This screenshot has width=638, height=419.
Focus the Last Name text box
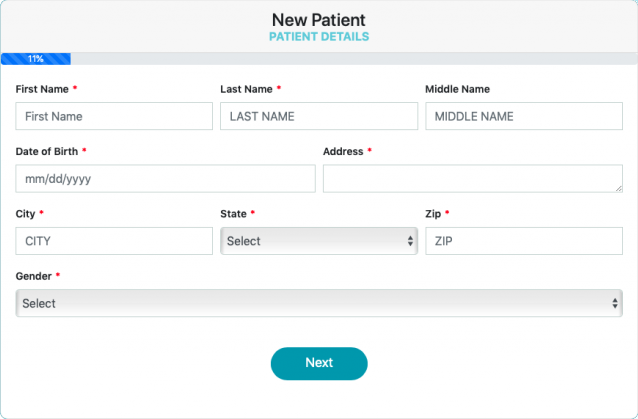tap(318, 116)
